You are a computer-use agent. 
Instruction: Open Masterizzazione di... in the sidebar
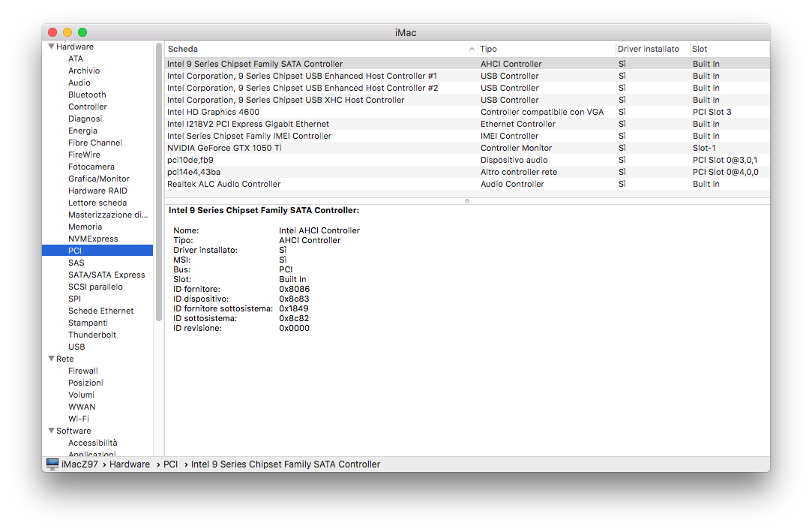(x=108, y=215)
